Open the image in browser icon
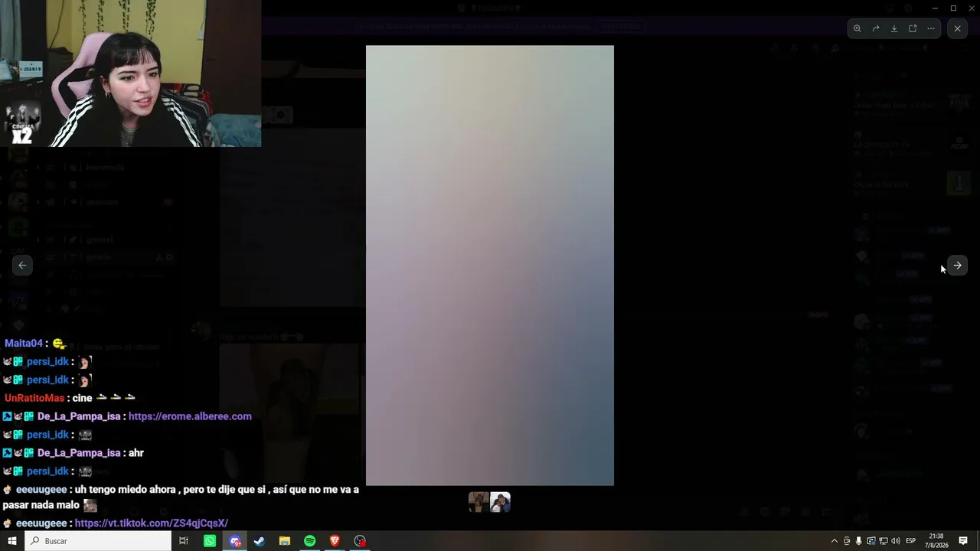This screenshot has width=980, height=551. (x=913, y=28)
